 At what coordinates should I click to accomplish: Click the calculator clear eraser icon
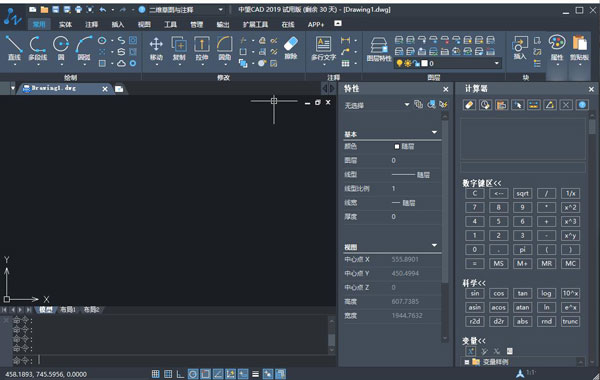(470, 104)
